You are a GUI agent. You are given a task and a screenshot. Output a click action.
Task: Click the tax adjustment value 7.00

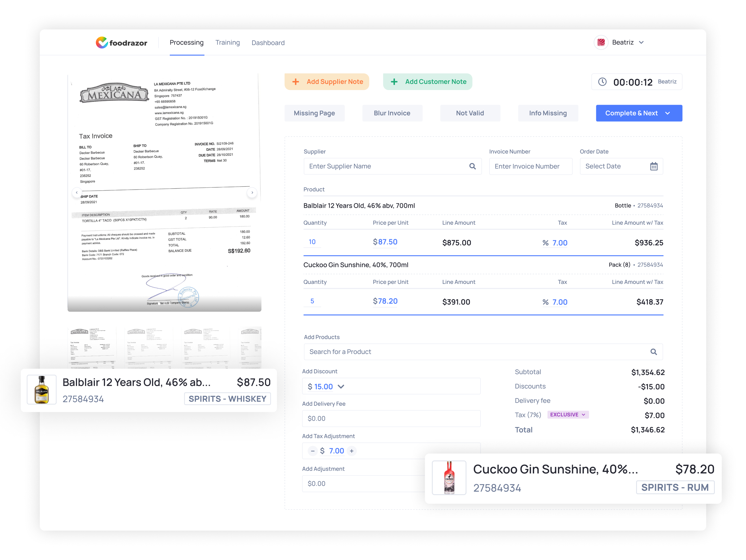(x=337, y=451)
